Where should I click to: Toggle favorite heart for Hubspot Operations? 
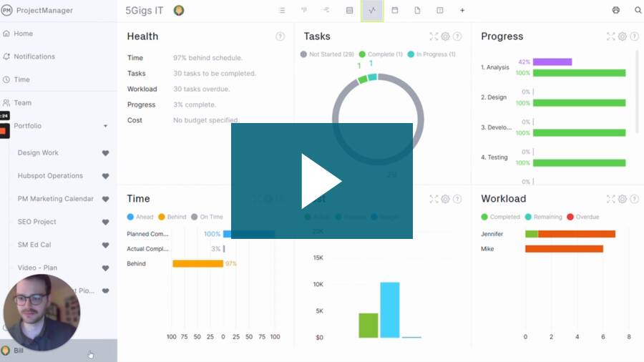click(106, 176)
